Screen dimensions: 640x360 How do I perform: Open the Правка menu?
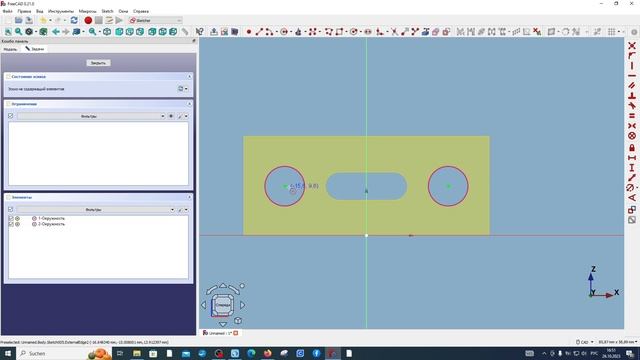click(24, 11)
